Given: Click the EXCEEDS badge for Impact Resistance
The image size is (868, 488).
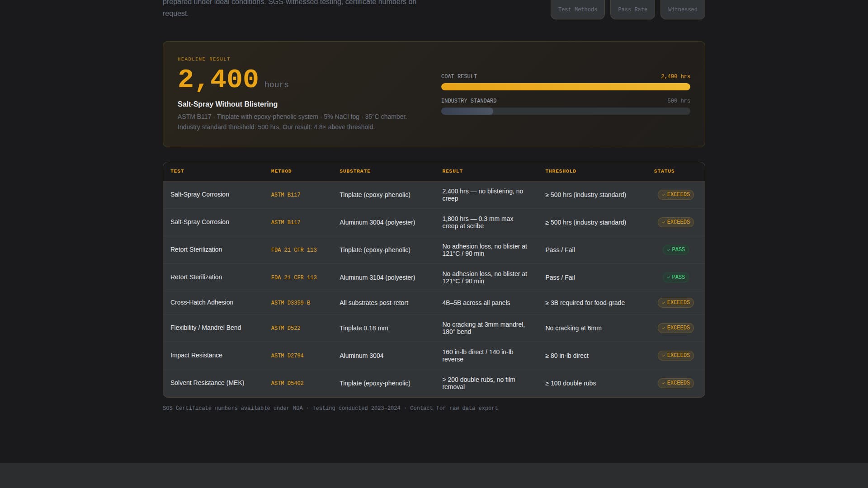Looking at the screenshot, I should click(x=675, y=355).
